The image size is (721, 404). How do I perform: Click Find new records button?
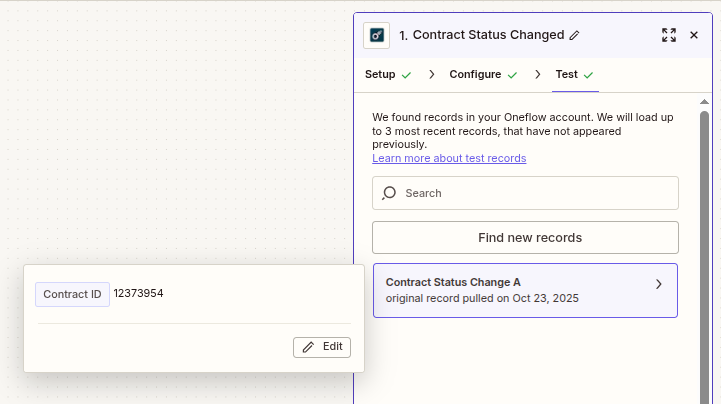[x=525, y=238]
